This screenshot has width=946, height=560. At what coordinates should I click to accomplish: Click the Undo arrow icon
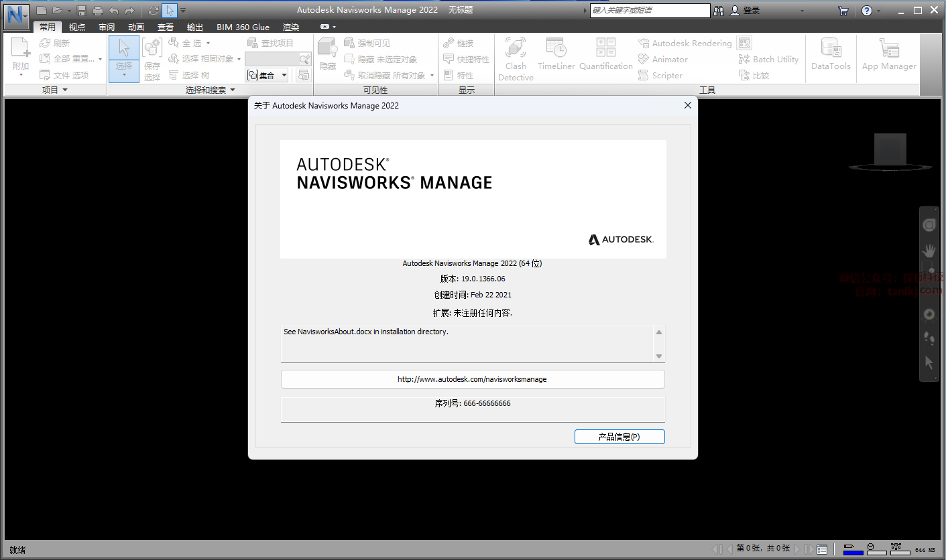(114, 11)
